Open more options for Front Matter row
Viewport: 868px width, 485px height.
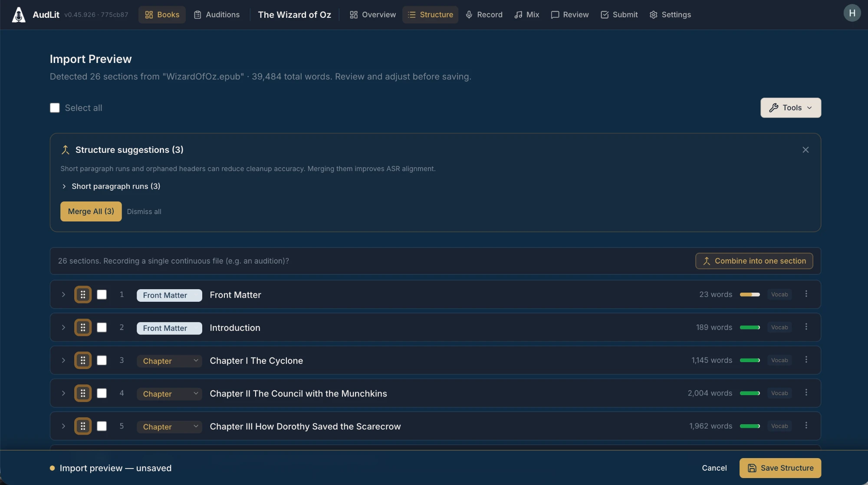coord(806,294)
